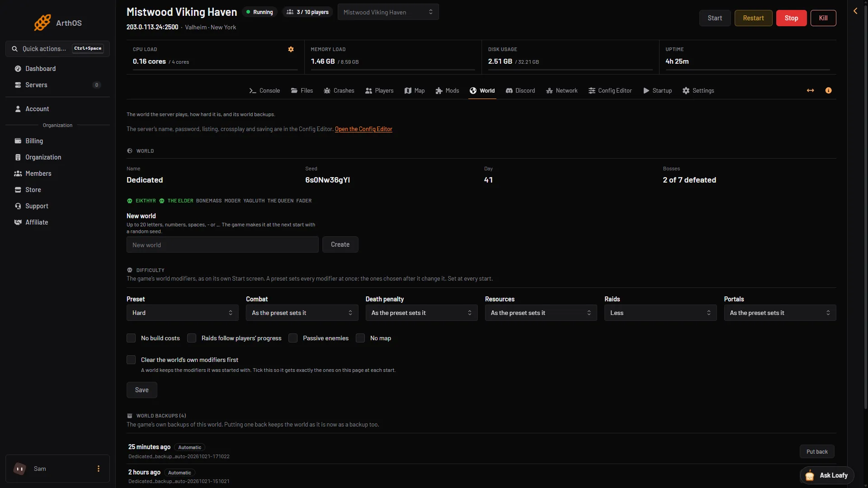Click the Store shop icon in sidebar
The height and width of the screenshot is (488, 868).
(x=18, y=190)
